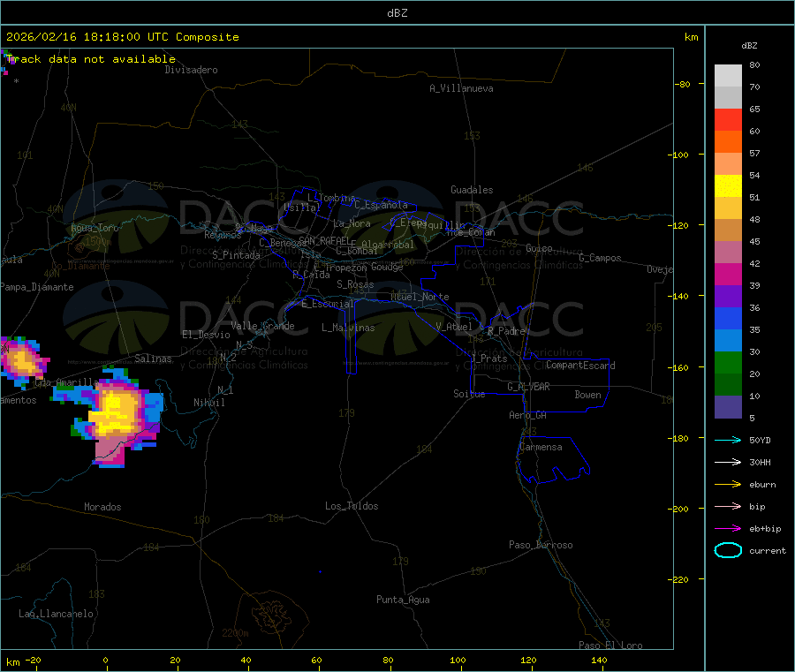Viewport: 795px width, 672px height.
Task: Click the 'Atuel_Norte' place label
Action: (x=420, y=297)
